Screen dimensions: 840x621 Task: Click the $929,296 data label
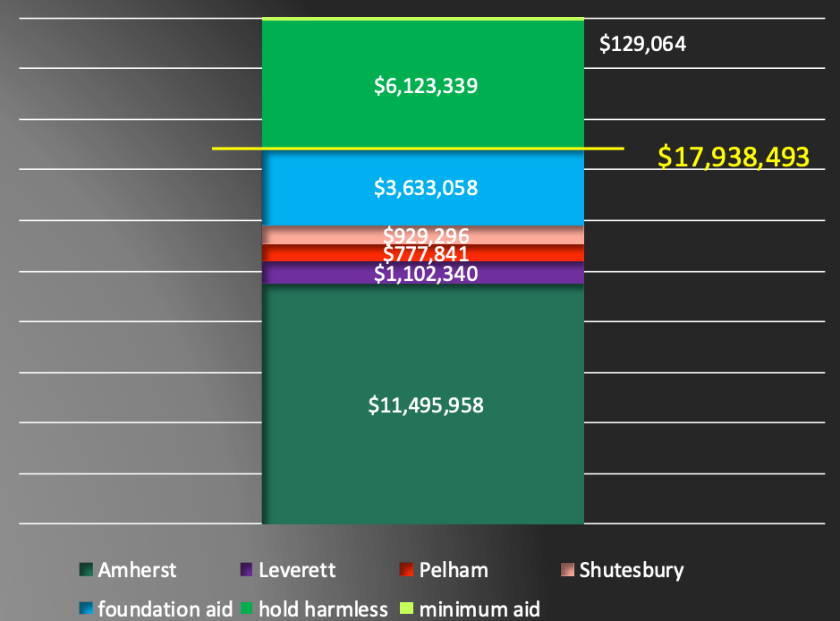pos(426,236)
